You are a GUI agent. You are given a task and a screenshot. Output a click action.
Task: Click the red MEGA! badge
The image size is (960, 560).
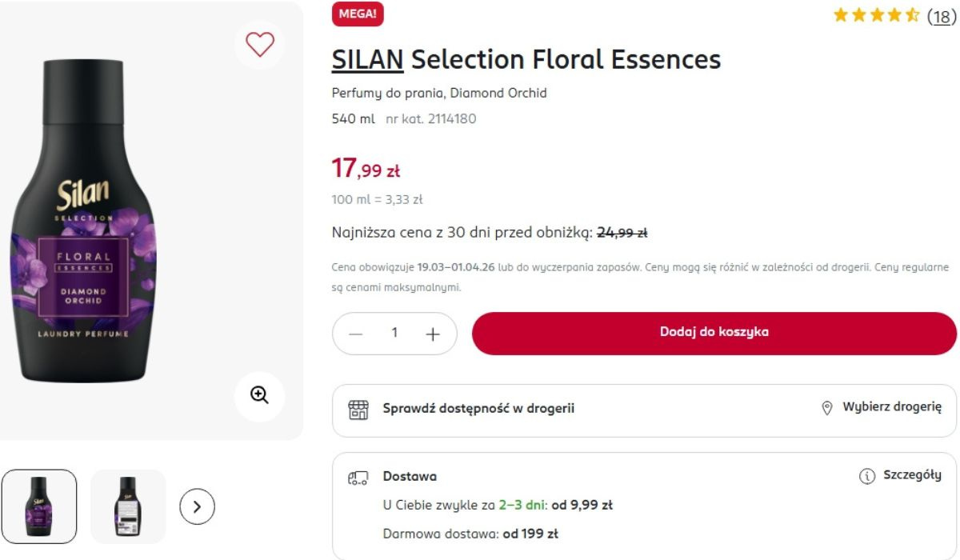point(358,14)
